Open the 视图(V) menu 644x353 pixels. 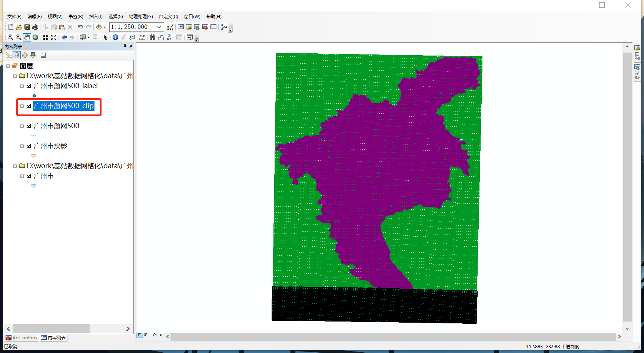[x=55, y=17]
